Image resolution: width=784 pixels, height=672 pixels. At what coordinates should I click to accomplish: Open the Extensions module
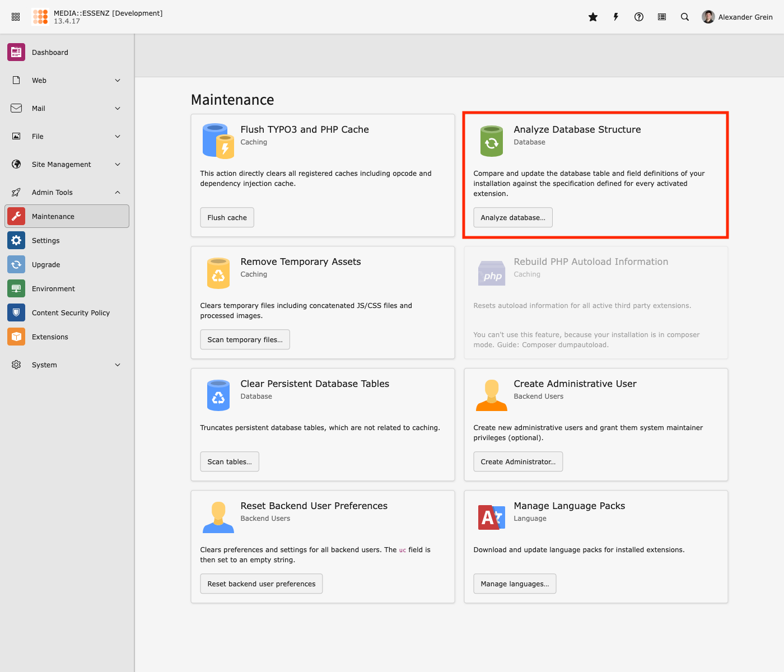pyautogui.click(x=50, y=337)
